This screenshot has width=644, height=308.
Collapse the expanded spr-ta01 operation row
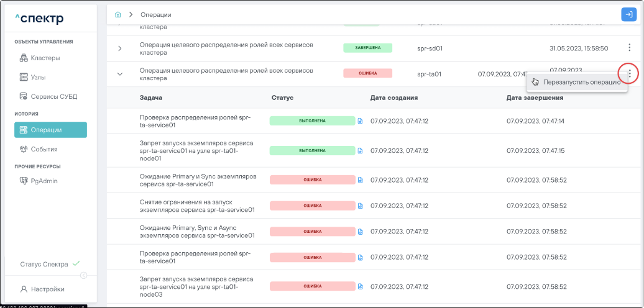(120, 75)
